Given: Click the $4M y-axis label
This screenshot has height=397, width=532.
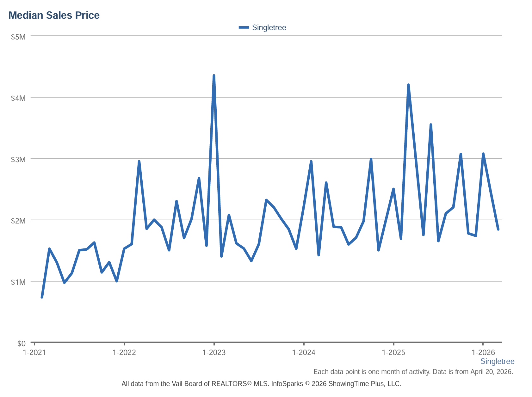Looking at the screenshot, I should (x=18, y=98).
